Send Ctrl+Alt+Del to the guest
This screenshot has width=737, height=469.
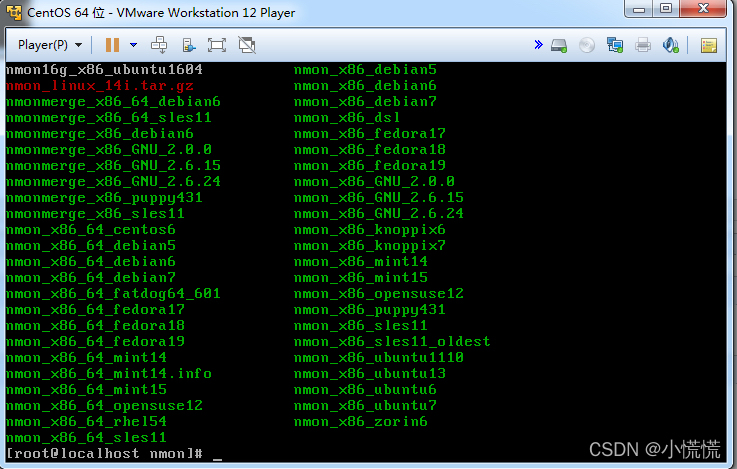tap(159, 45)
